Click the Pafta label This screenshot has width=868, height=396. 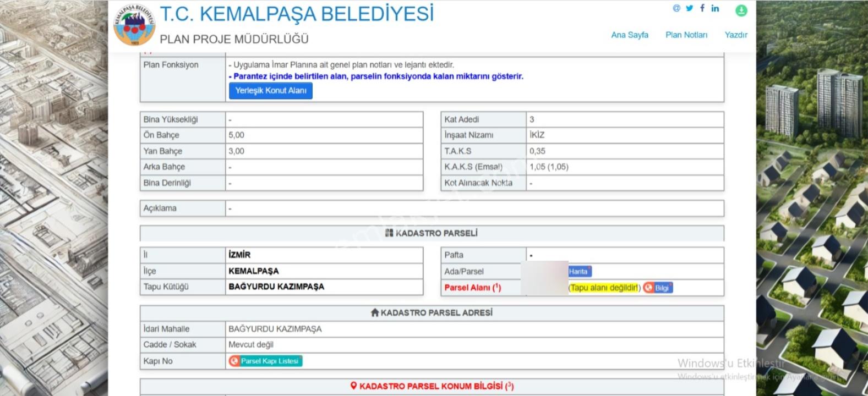(x=454, y=255)
